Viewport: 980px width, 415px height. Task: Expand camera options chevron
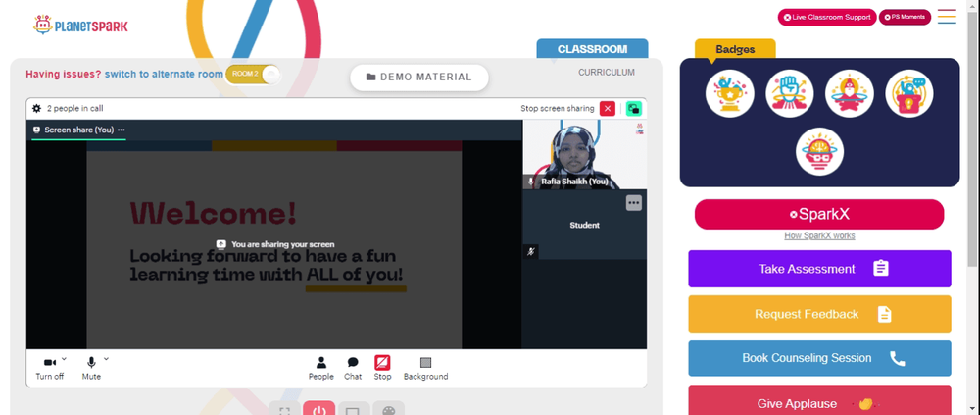coord(65,359)
